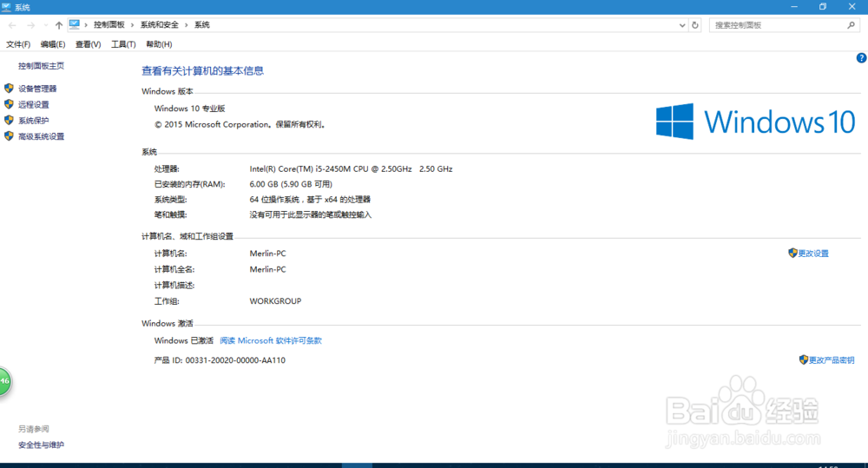Screen dimensions: 868x468
Task: Restore down the 系统 window
Action: [823, 7]
